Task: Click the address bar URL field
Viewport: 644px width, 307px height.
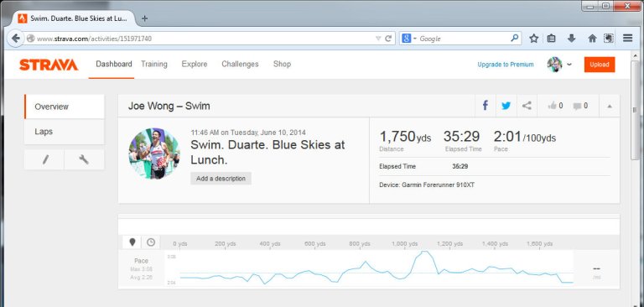Action: 201,39
